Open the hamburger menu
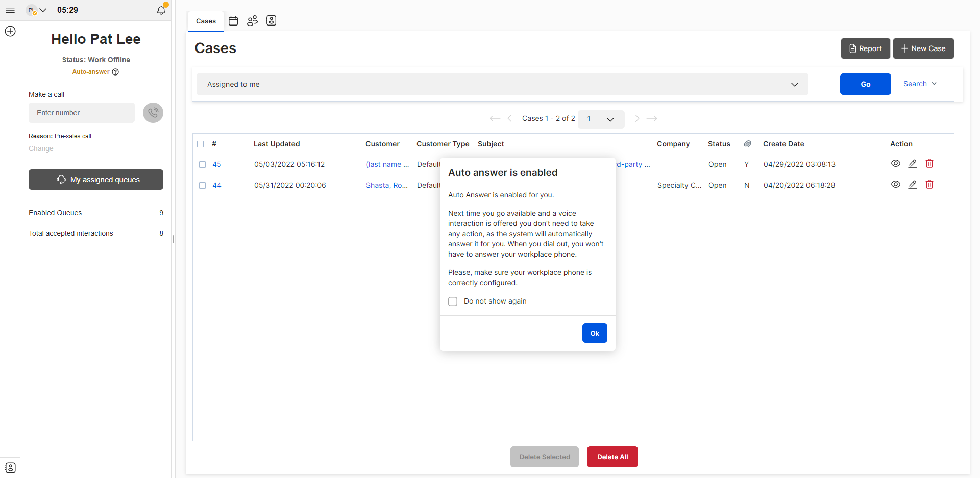Viewport: 980px width, 478px height. (10, 10)
